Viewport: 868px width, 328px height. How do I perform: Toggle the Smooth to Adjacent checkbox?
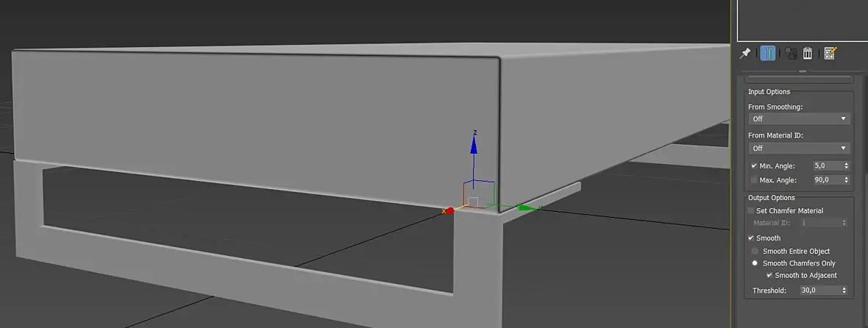tap(769, 275)
